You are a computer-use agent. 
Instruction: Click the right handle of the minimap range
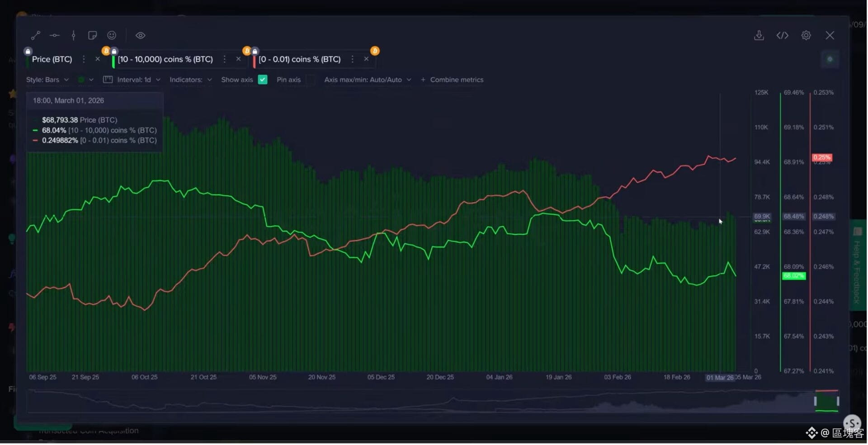838,401
